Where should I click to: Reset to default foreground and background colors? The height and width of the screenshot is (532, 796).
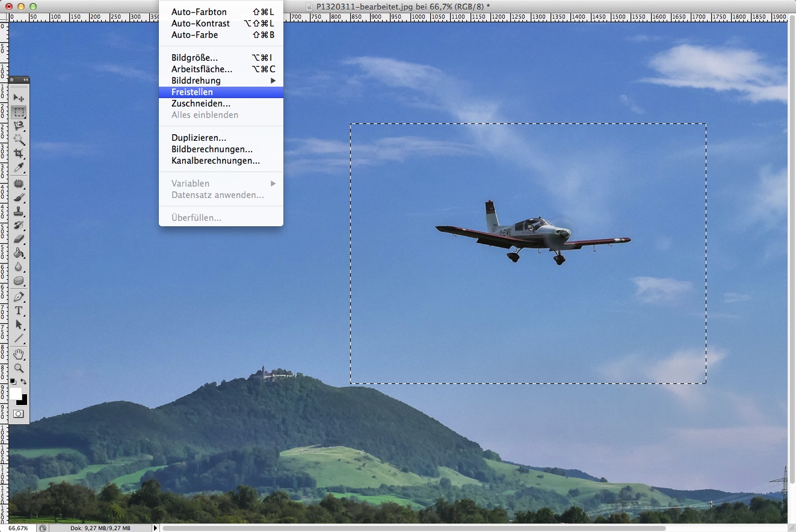point(13,382)
